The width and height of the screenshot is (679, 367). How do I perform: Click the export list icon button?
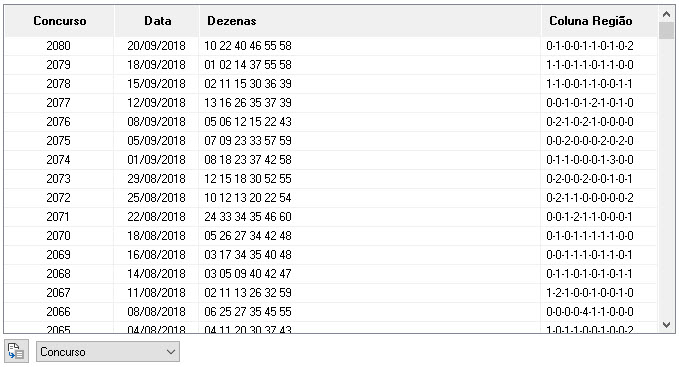point(16,351)
